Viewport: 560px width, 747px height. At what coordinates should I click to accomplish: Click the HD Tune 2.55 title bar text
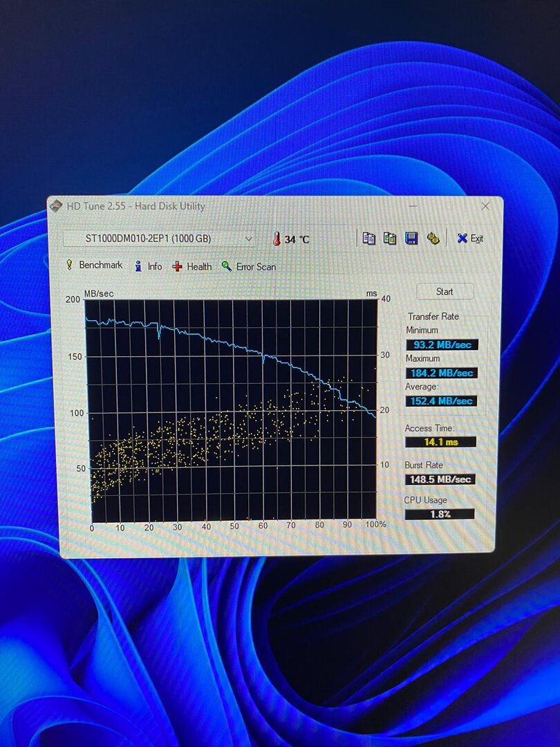(136, 206)
